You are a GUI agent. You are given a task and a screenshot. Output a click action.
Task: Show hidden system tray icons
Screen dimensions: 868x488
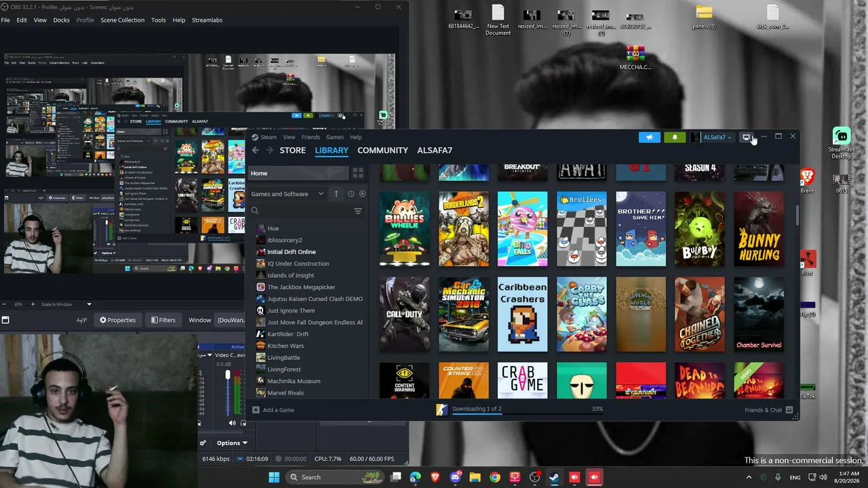749,477
